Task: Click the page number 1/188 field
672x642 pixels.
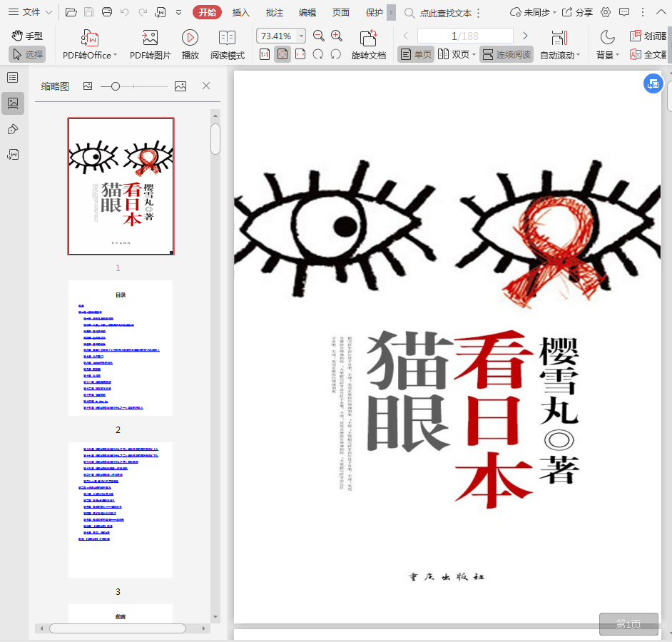Action: (x=465, y=36)
